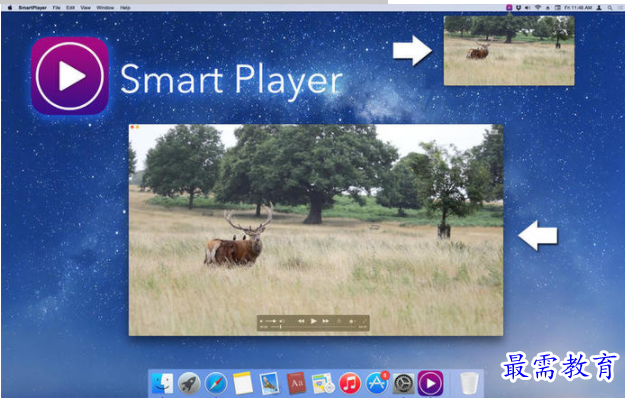This screenshot has width=625, height=398.
Task: Open App Store in the Dock
Action: [377, 384]
